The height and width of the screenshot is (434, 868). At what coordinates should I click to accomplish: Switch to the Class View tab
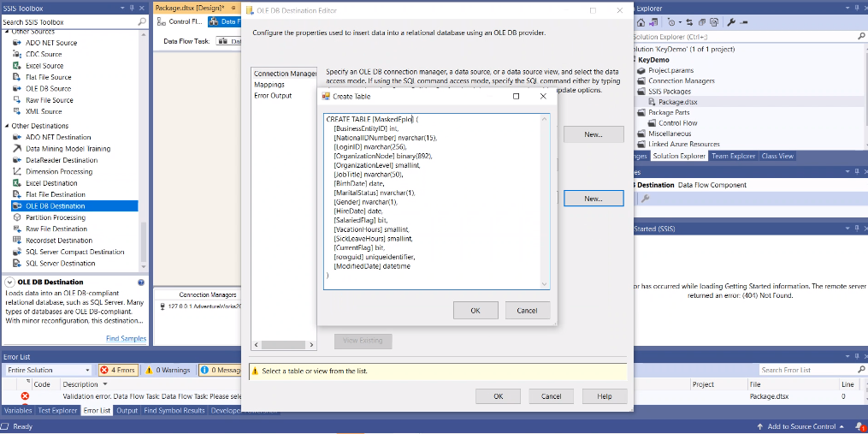pos(777,156)
